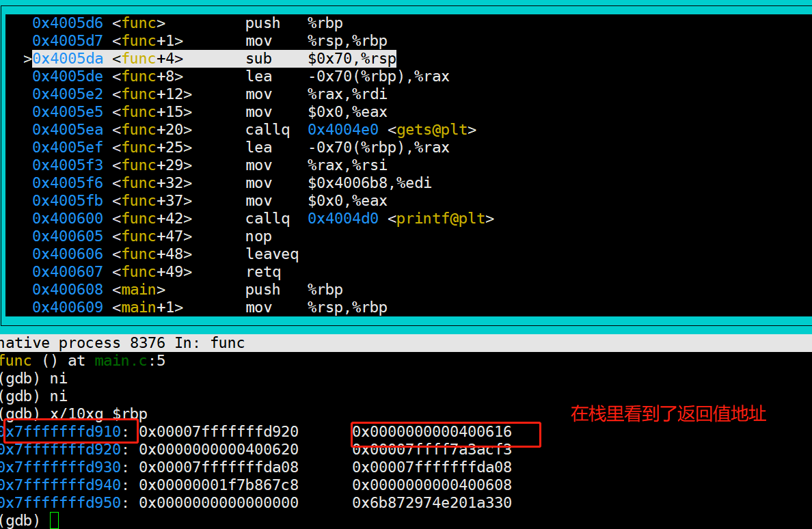This screenshot has height=529, width=812.
Task: Click the 'x/10xg $rbp' command text
Action: (x=98, y=413)
